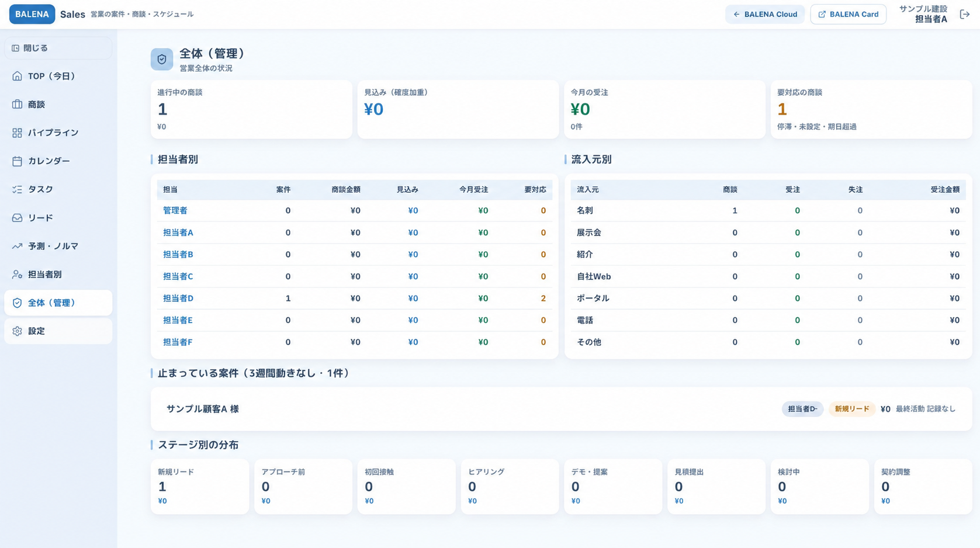Go back to BALENA Cloud
980x548 pixels.
pos(765,14)
